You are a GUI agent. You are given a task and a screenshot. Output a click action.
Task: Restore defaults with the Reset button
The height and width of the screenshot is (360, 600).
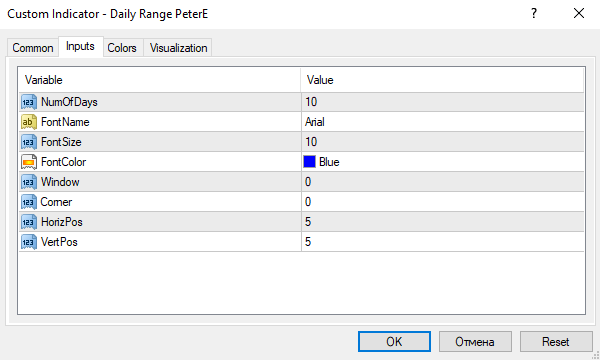click(x=556, y=342)
